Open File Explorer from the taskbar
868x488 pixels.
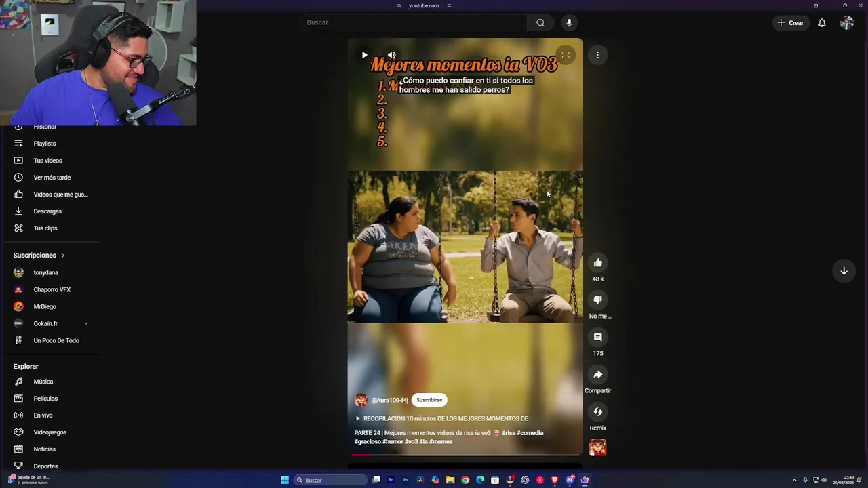click(450, 480)
